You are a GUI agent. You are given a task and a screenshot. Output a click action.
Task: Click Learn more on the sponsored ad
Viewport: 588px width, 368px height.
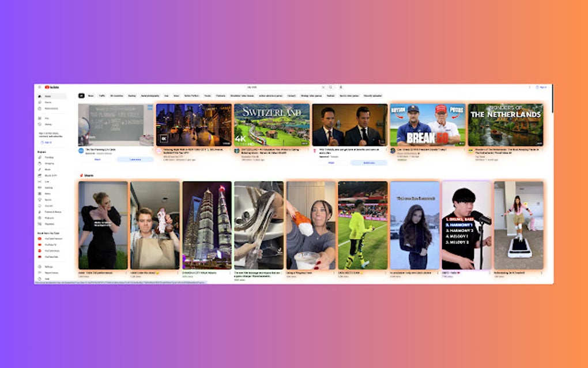[x=135, y=159]
